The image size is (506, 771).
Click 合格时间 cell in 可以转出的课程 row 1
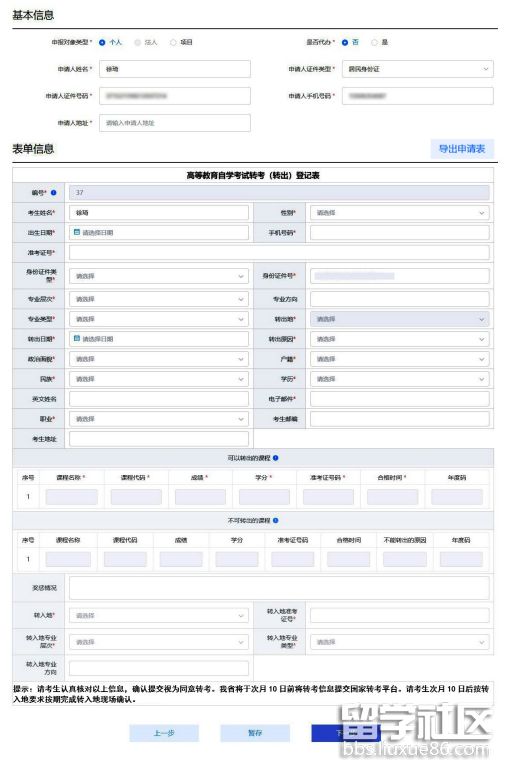coord(392,497)
